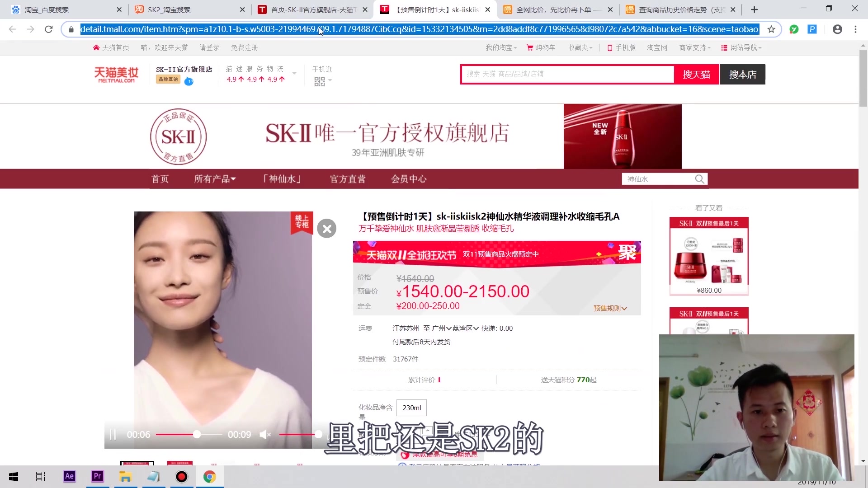The height and width of the screenshot is (488, 868).
Task: Open Adobe Premiere from the taskbar
Action: click(x=97, y=476)
